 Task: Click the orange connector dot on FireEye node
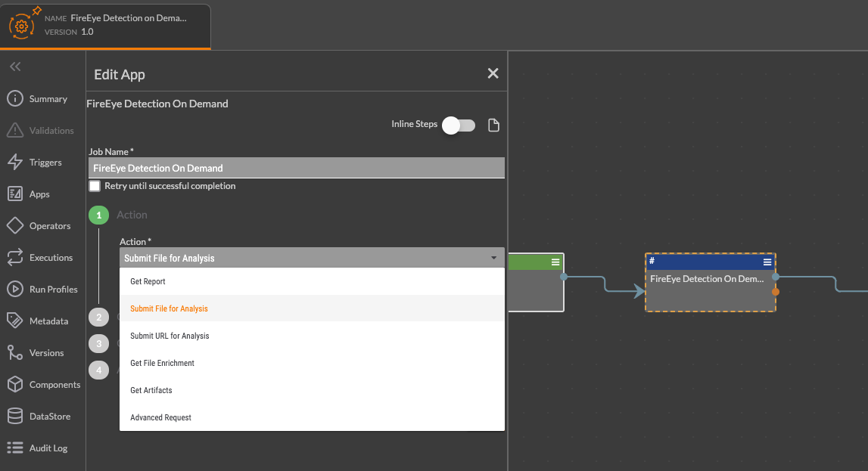click(x=776, y=291)
